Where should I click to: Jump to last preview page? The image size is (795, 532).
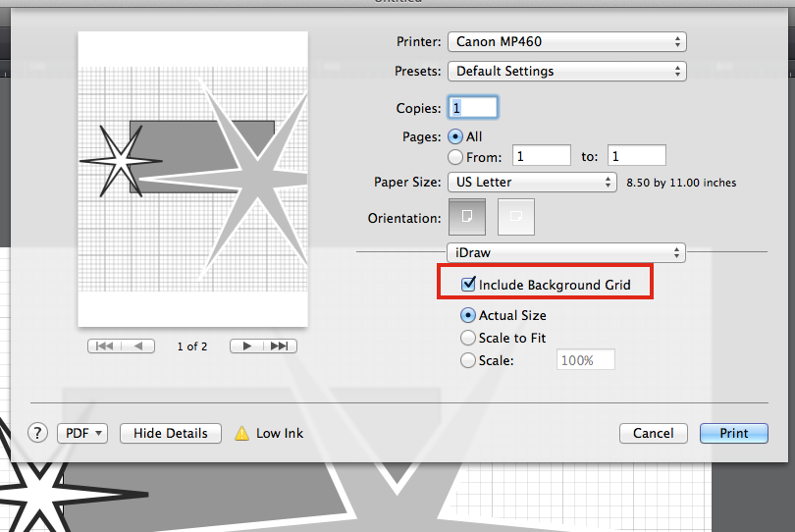tap(280, 346)
